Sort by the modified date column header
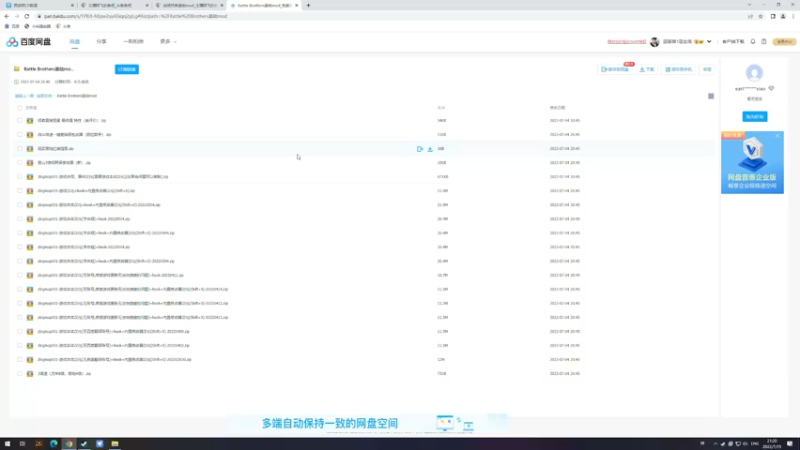This screenshot has width=800, height=450. (x=557, y=108)
